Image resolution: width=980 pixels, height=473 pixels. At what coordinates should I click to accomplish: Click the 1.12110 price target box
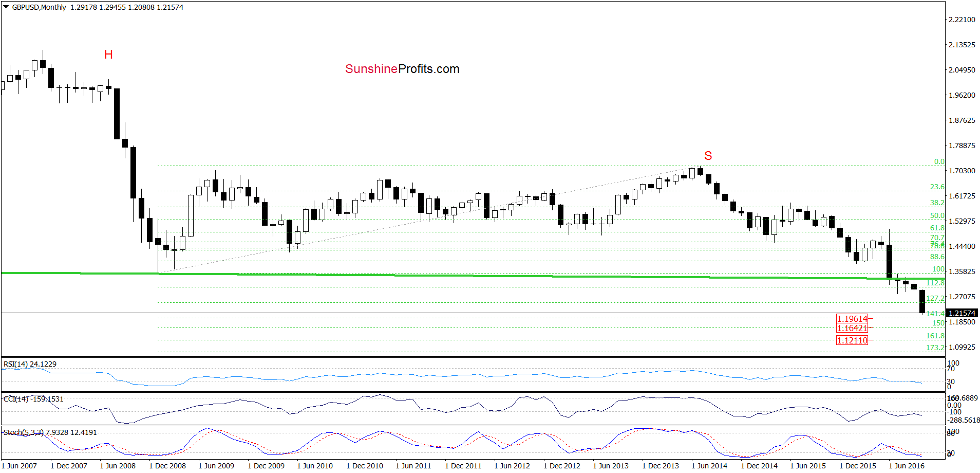tap(852, 340)
